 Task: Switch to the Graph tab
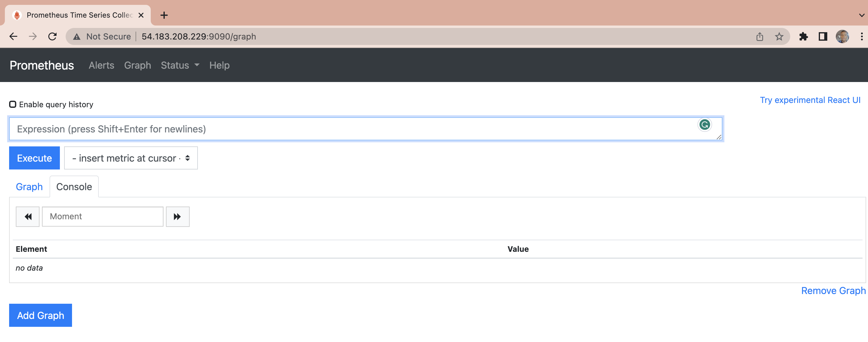(29, 187)
